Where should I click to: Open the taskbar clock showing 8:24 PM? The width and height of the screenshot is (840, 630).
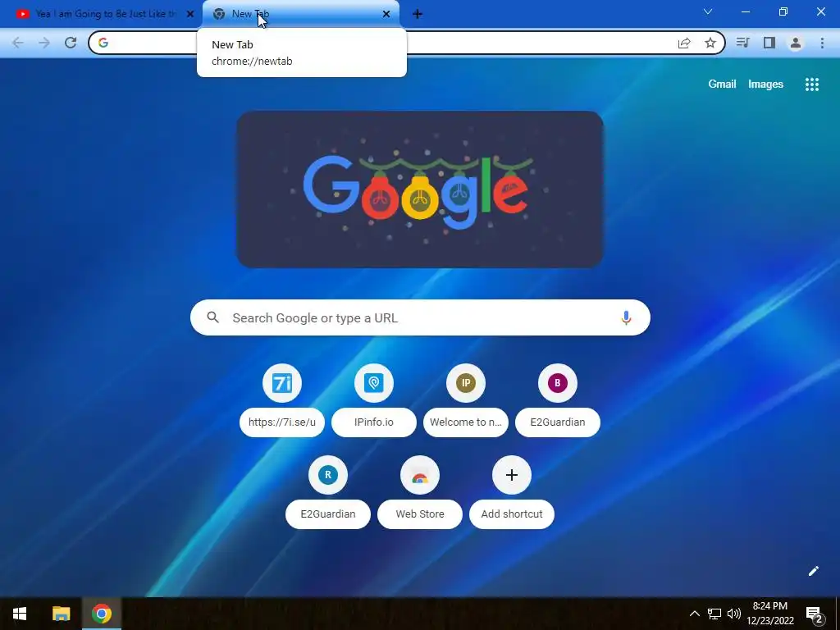tap(769, 614)
